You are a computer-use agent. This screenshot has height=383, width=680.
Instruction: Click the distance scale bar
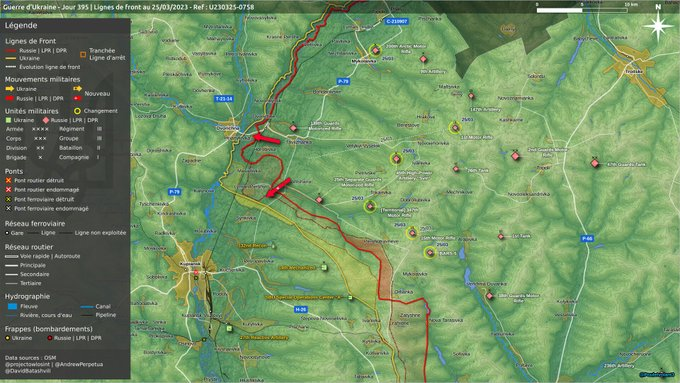[582, 10]
